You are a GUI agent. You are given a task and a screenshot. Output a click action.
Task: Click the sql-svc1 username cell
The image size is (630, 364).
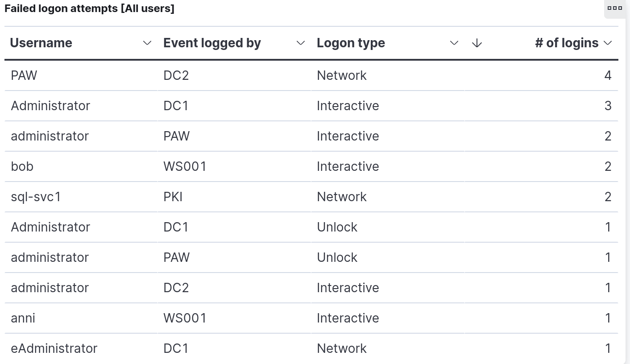tap(81, 197)
